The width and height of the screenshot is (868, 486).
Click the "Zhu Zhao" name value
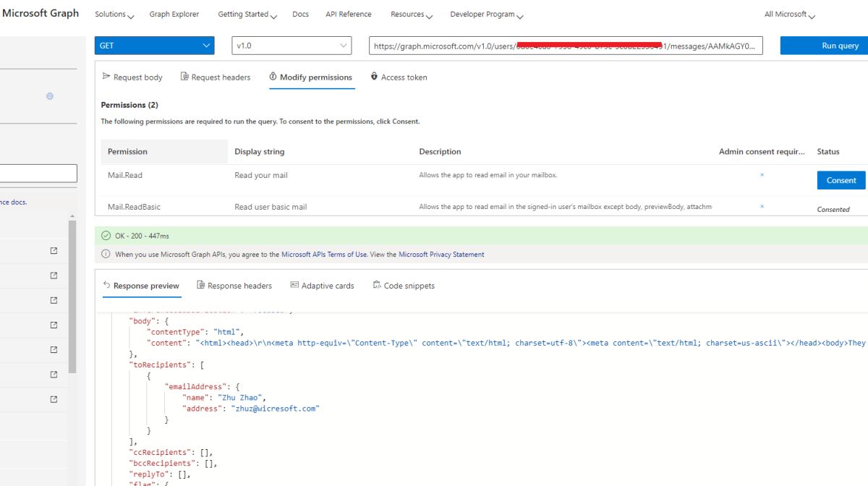point(242,398)
